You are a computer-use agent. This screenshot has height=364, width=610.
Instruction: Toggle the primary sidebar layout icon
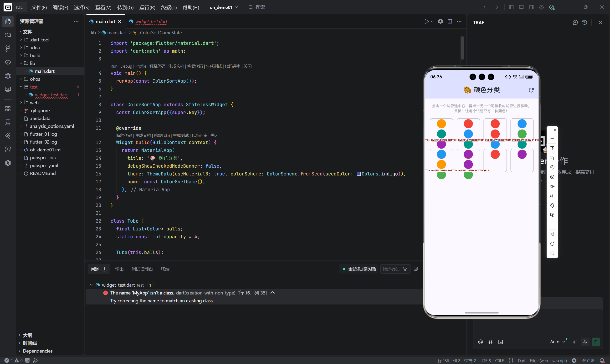coord(511,7)
